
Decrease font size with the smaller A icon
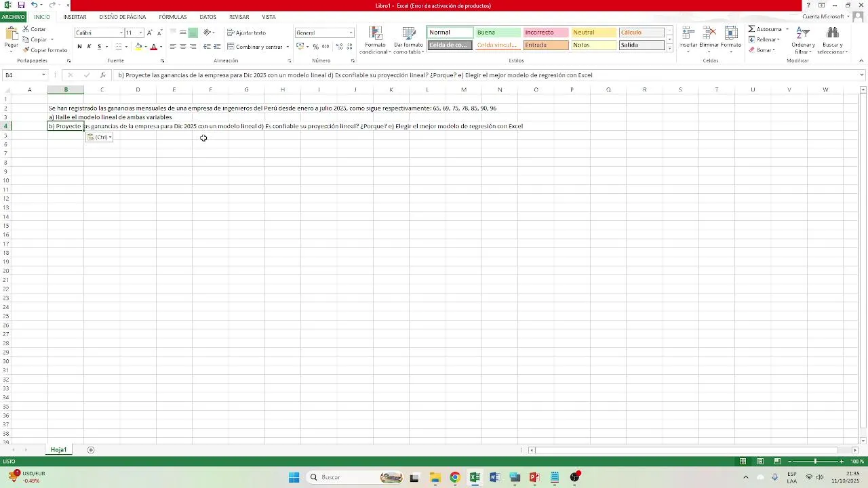[x=159, y=33]
